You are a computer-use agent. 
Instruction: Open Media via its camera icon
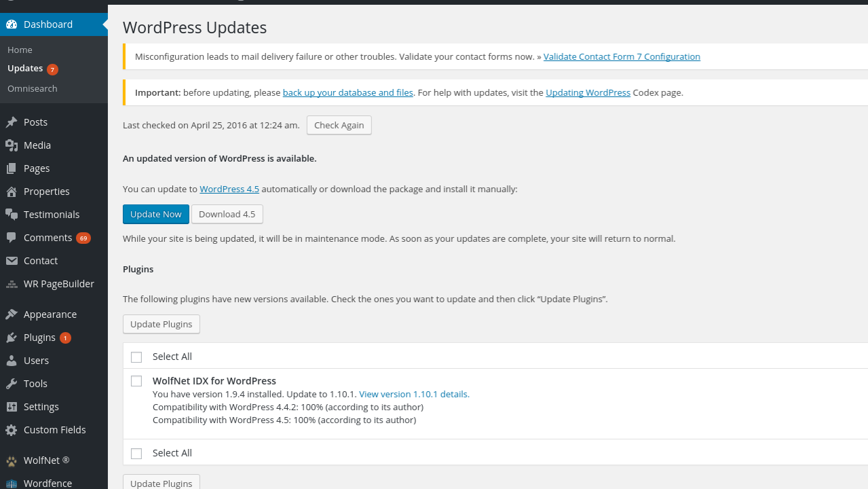[12, 145]
